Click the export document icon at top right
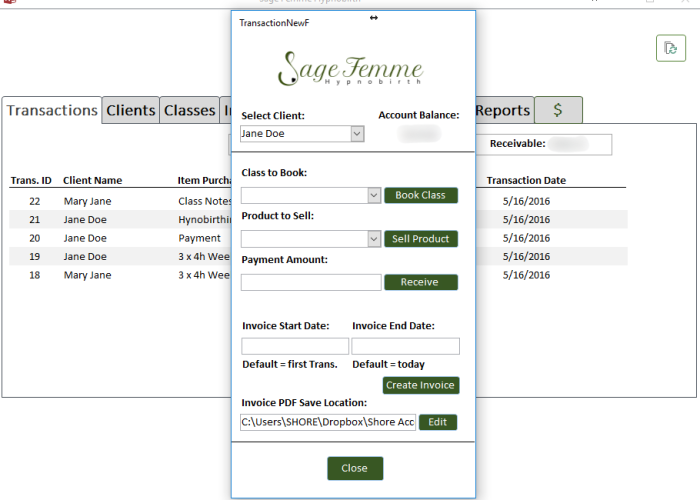This screenshot has height=500, width=700. [x=670, y=48]
